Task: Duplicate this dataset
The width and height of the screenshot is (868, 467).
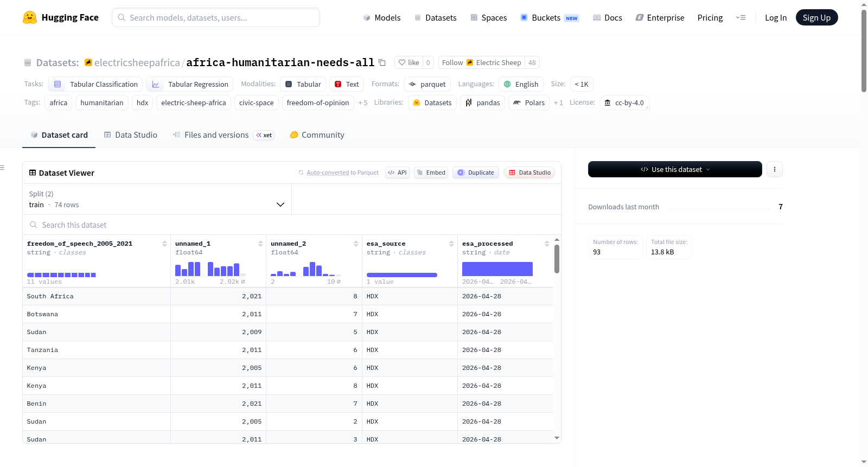Action: coord(476,172)
